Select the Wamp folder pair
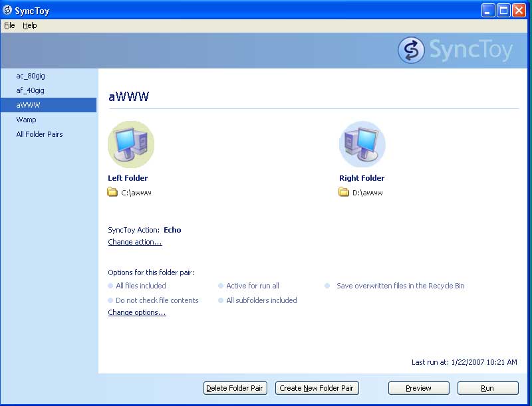 [x=49, y=120]
